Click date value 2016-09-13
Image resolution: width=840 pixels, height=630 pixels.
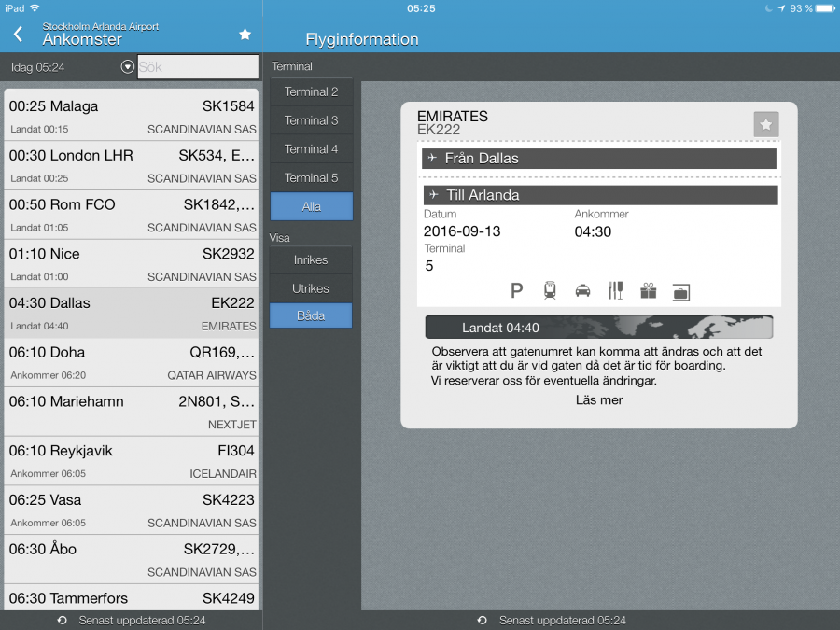point(462,231)
